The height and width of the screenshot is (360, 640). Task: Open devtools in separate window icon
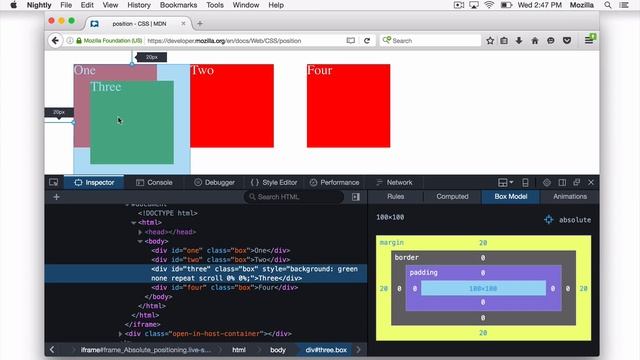pos(576,182)
